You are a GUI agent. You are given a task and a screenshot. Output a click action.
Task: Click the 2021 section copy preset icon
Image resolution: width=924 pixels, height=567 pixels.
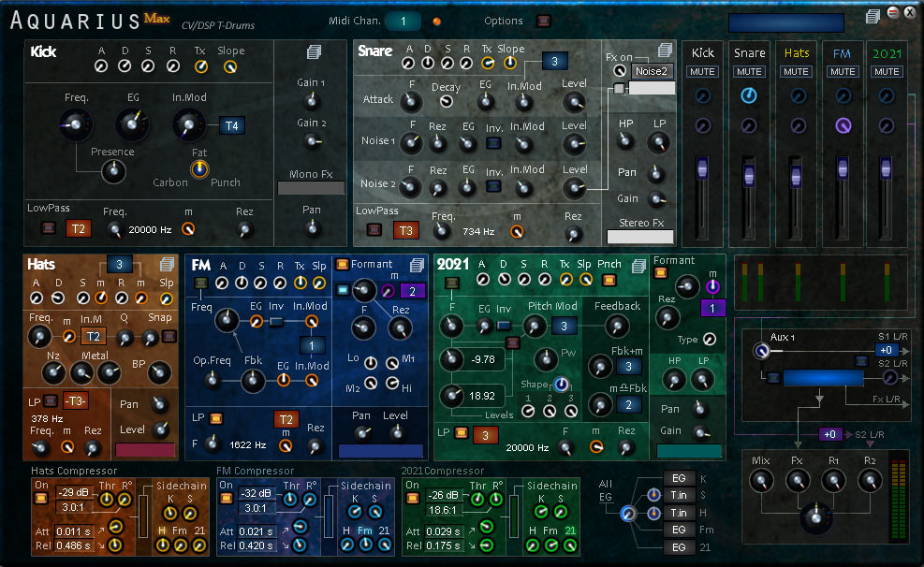click(x=638, y=266)
